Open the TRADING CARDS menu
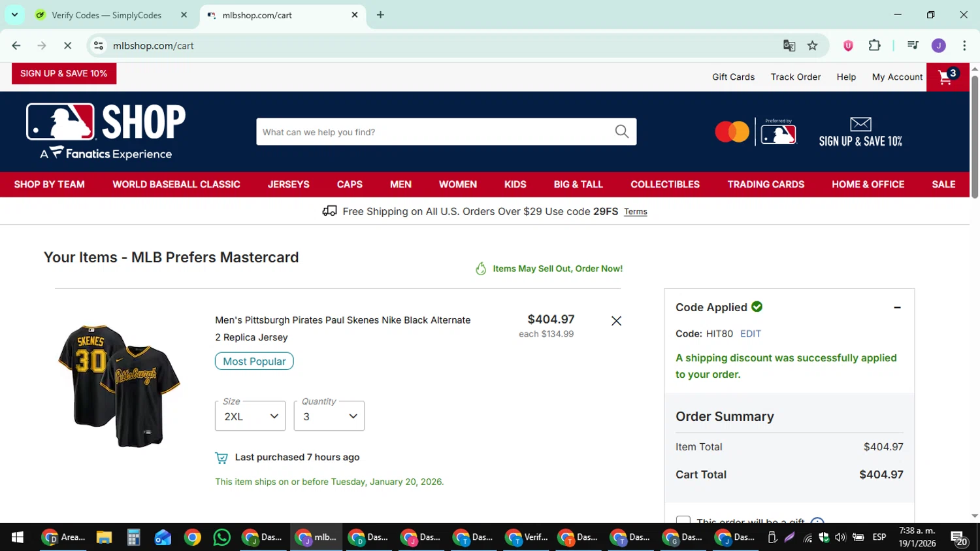Image resolution: width=980 pixels, height=551 pixels. (766, 184)
